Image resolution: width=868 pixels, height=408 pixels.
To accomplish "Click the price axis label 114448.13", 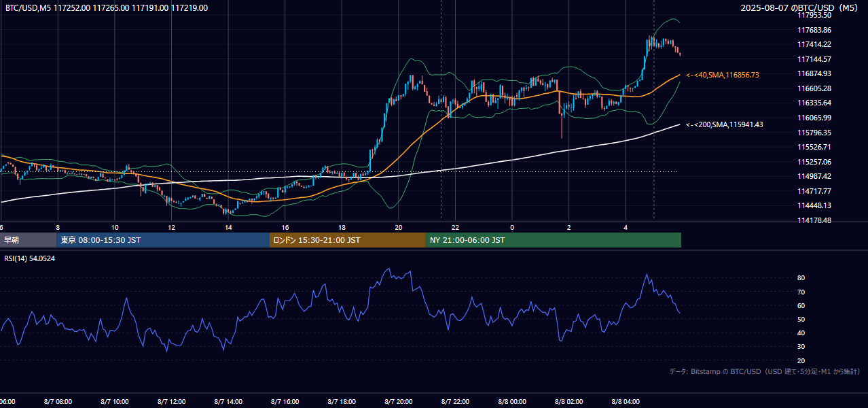I will tap(814, 205).
